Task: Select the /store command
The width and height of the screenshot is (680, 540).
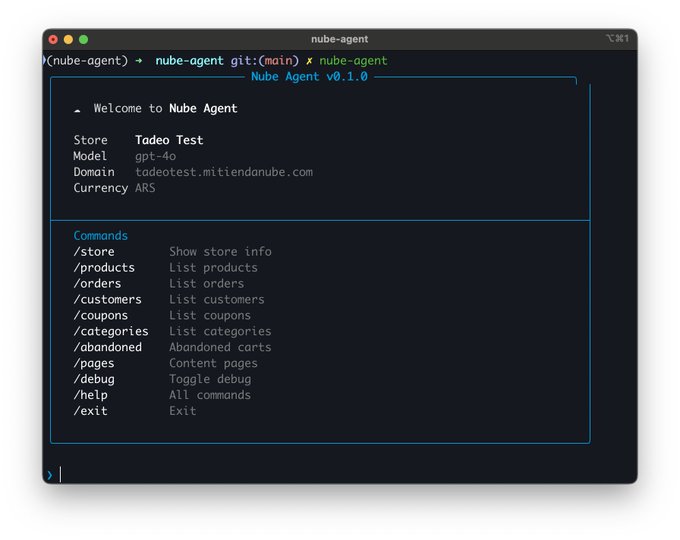Action: pos(94,251)
